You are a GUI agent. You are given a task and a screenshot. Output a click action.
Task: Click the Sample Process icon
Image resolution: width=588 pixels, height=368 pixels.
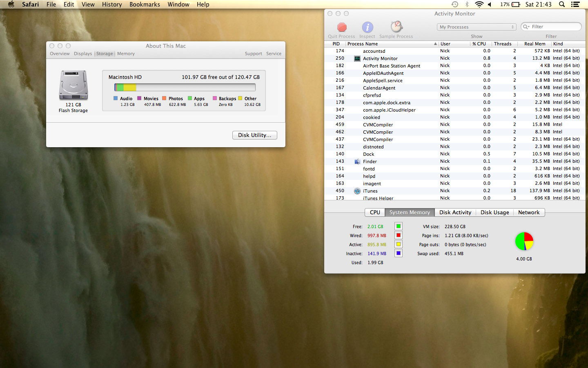click(x=396, y=27)
